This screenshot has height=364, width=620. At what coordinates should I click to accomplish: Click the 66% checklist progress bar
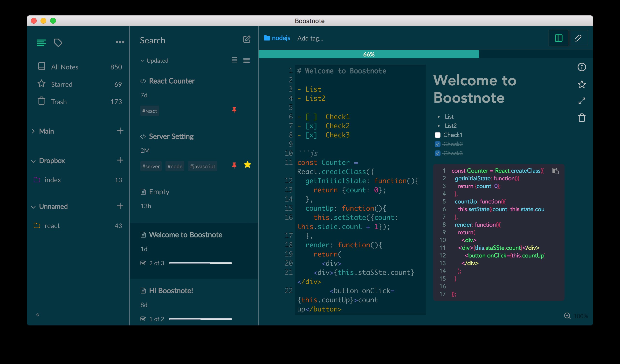pyautogui.click(x=369, y=54)
